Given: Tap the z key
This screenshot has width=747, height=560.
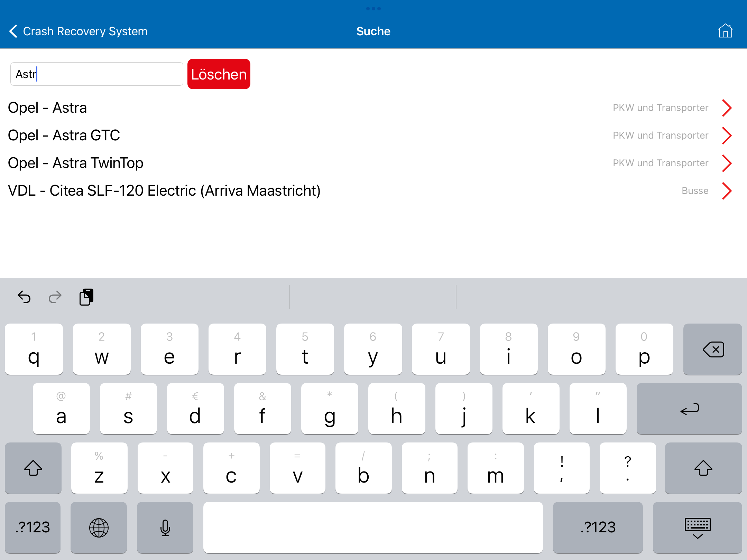Looking at the screenshot, I should coord(99,468).
